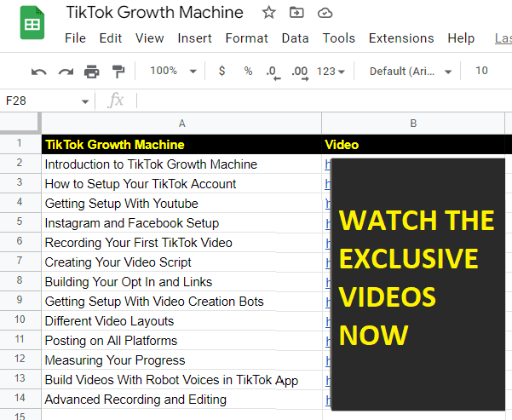This screenshot has height=420, width=512.
Task: Select column B header
Action: tap(413, 124)
